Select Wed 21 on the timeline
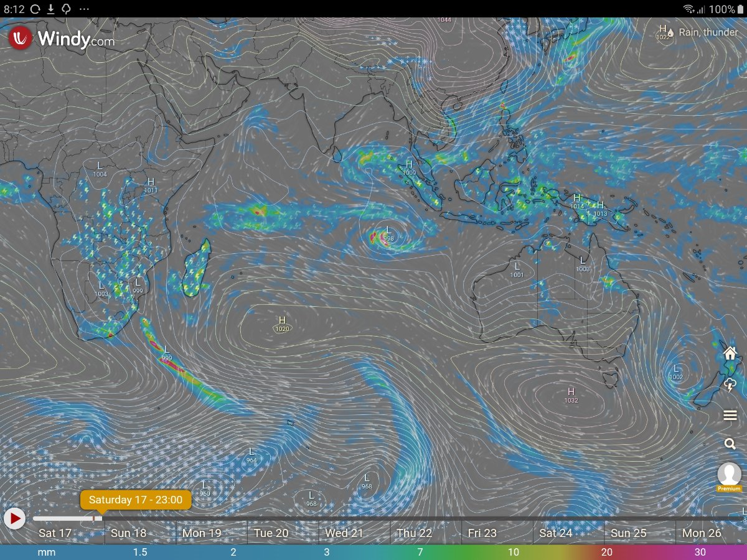Image resolution: width=747 pixels, height=560 pixels. [x=344, y=533]
